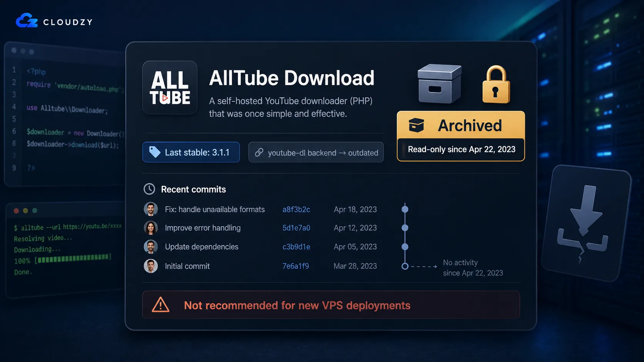Click avatar for Improve error handling commit
644x362 pixels.
[x=151, y=228]
